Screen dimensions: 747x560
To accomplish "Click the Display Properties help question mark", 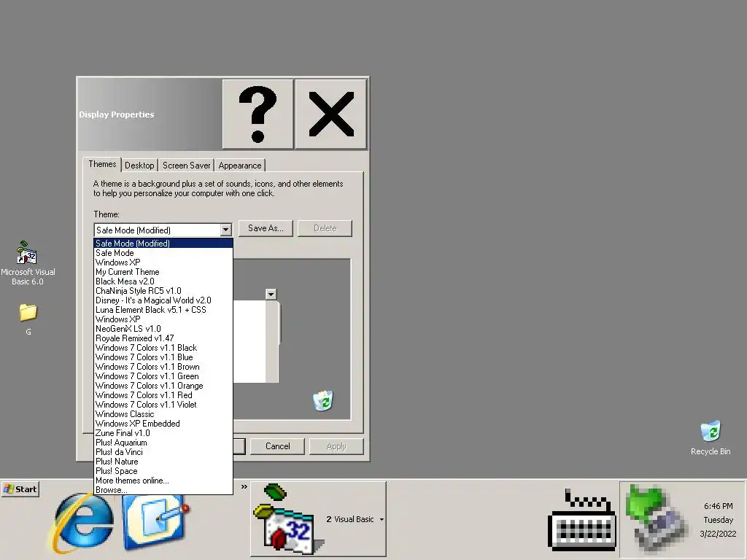I will point(258,114).
